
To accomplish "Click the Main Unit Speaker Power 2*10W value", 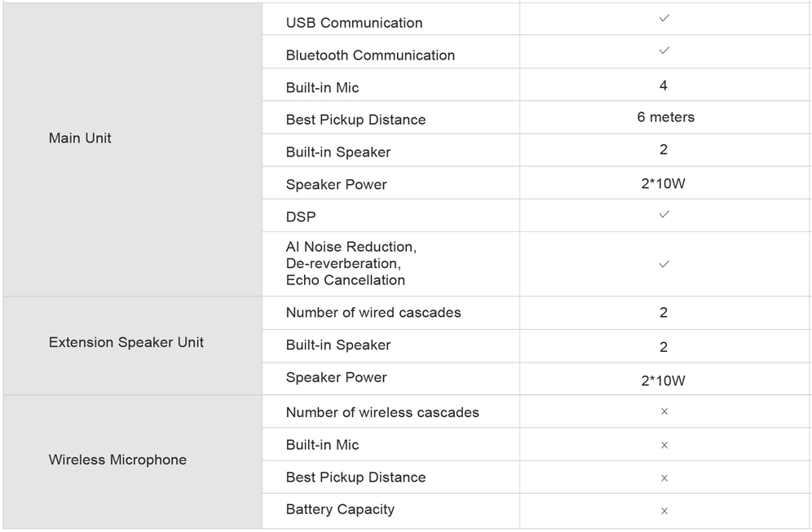I will (x=664, y=184).
